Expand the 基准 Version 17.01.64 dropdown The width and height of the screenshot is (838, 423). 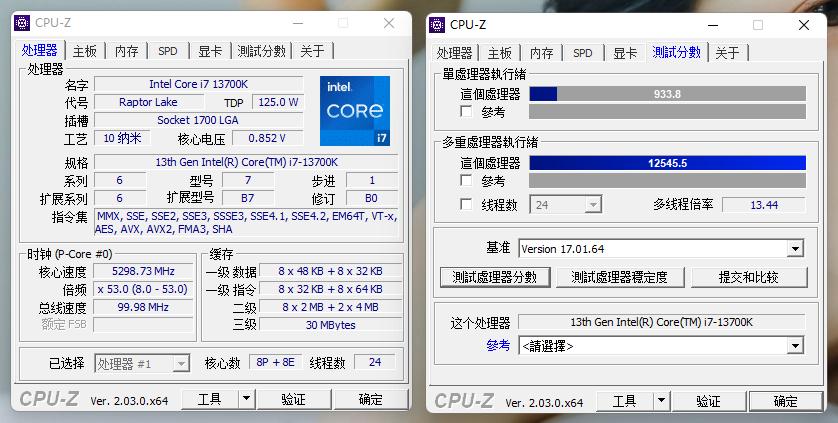click(795, 249)
